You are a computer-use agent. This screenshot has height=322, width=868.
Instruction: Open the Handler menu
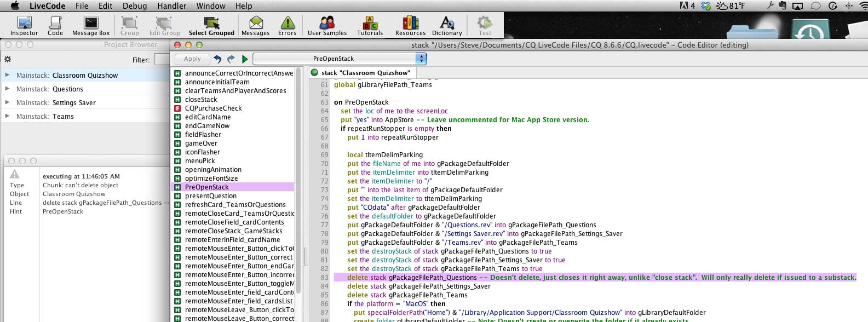[x=171, y=6]
